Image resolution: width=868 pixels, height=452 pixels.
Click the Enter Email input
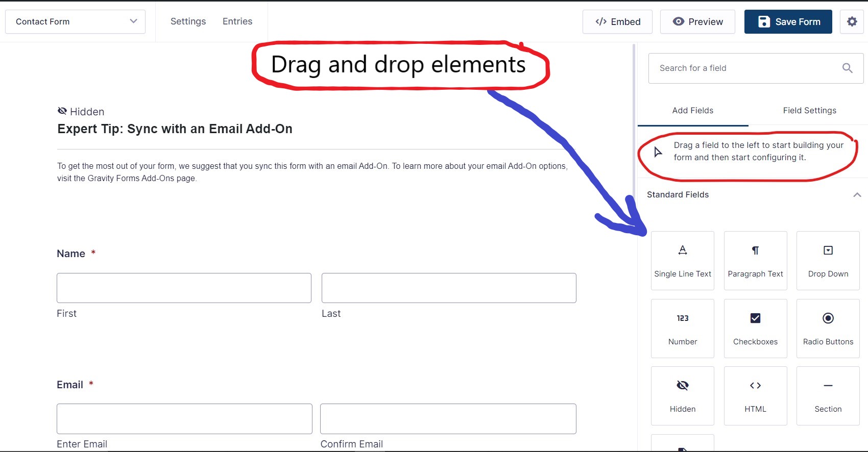184,419
